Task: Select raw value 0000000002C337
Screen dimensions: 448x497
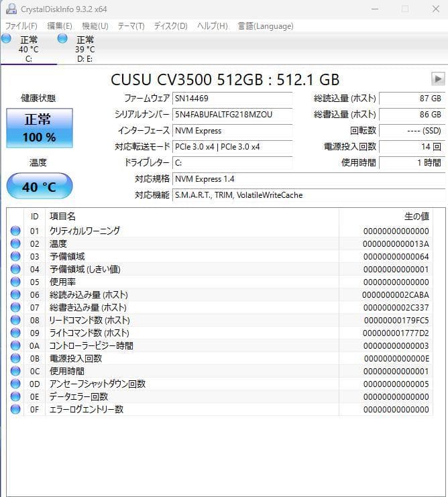Action: click(x=396, y=307)
